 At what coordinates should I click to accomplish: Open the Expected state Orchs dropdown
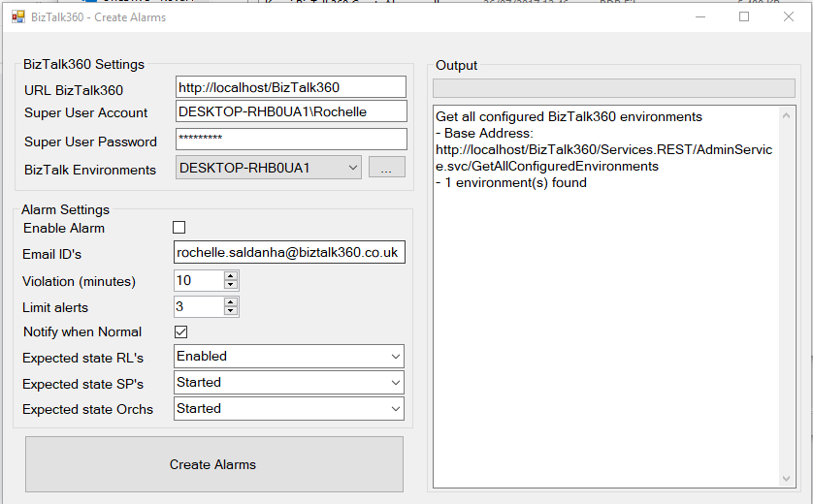click(x=289, y=409)
